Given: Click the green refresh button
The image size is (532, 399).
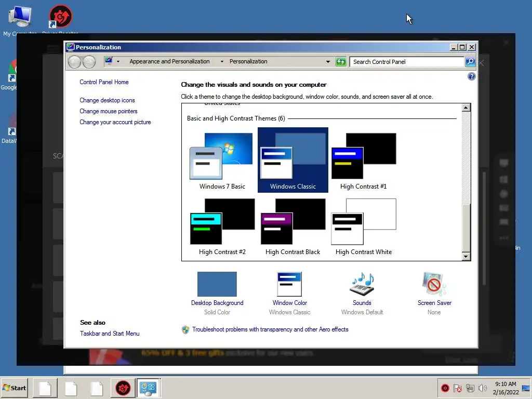Looking at the screenshot, I should click(341, 62).
